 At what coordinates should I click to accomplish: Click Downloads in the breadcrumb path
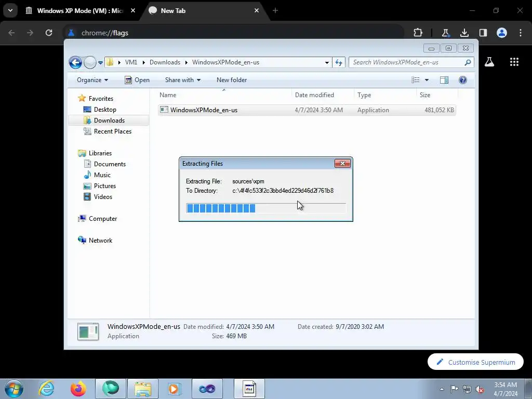point(165,62)
